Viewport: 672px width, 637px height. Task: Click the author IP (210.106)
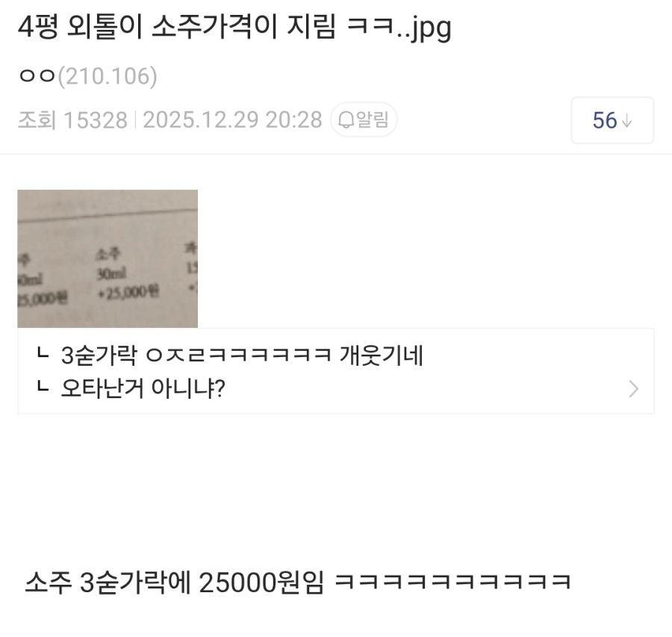tap(108, 76)
